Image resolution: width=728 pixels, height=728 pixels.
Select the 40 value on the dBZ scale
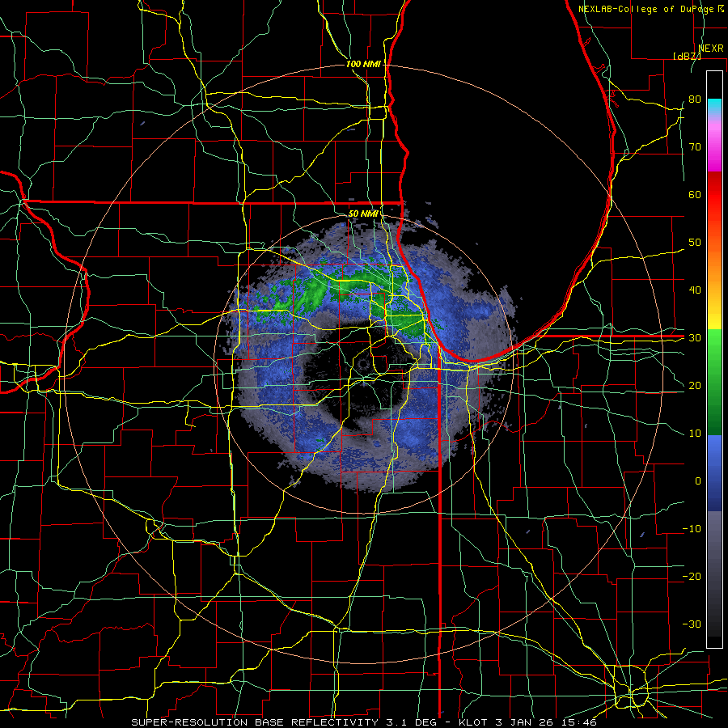pyautogui.click(x=695, y=290)
